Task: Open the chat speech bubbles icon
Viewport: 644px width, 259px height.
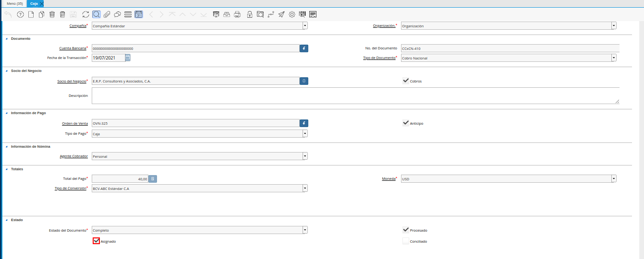Action: pos(117,14)
